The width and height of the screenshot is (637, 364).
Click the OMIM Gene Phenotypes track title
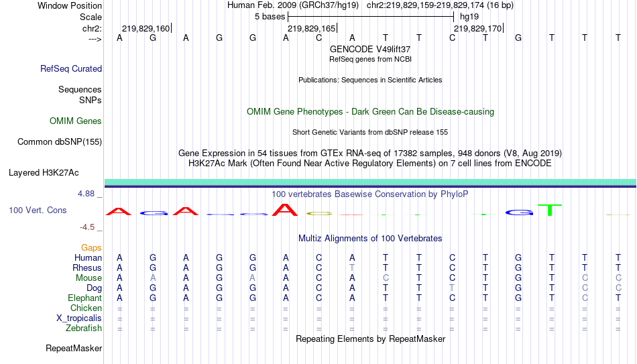click(x=371, y=112)
